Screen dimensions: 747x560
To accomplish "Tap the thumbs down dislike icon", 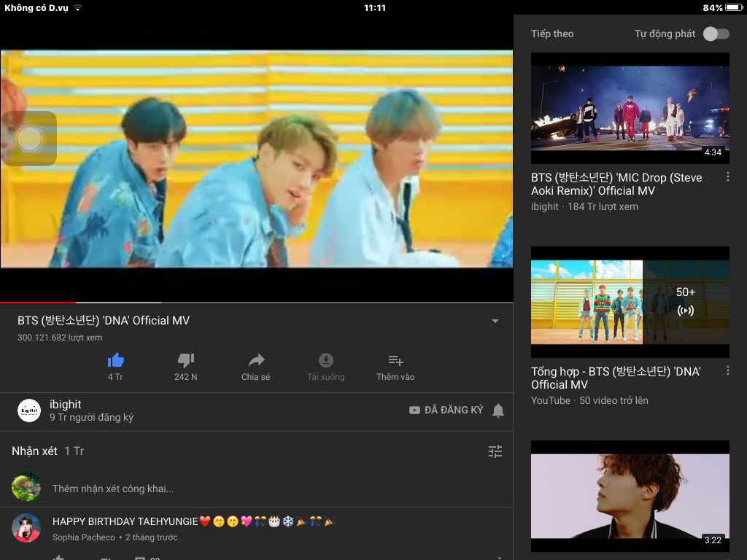I will (x=185, y=360).
